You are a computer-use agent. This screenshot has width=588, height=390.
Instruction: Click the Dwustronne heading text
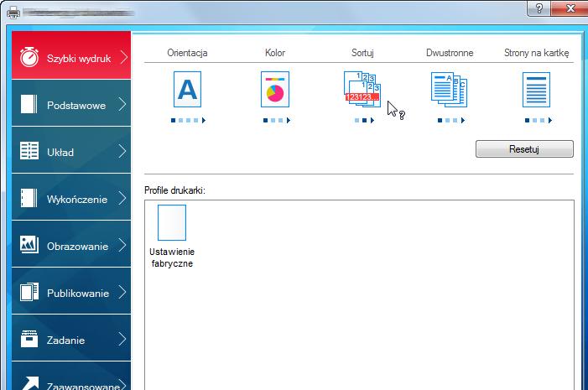click(x=450, y=53)
